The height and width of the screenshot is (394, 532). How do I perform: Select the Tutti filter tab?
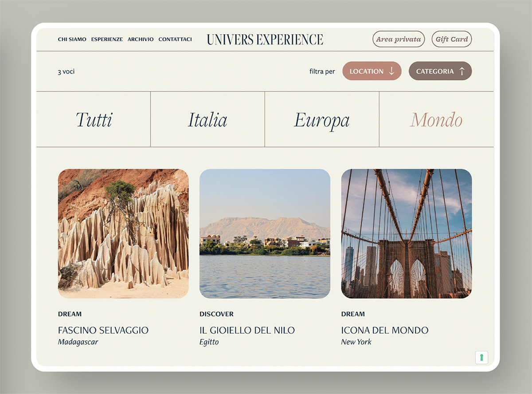(94, 119)
